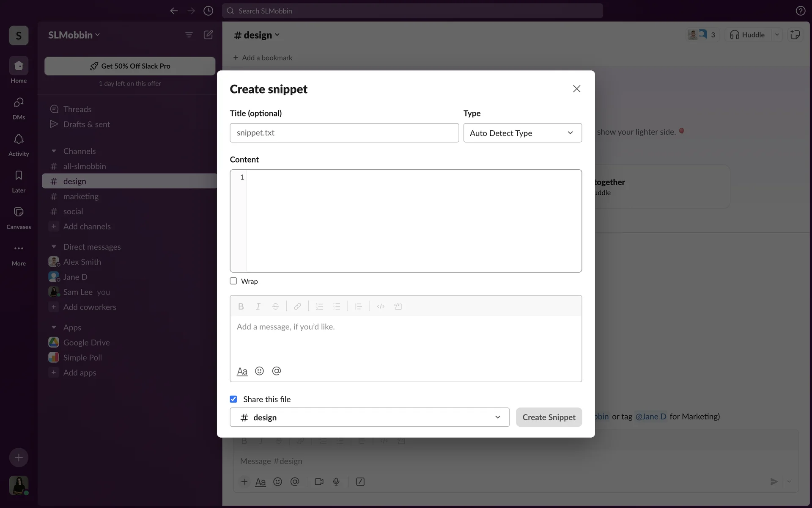Click the strikethrough icon in dialog toolbar
Viewport: 812px width, 508px height.
pyautogui.click(x=275, y=306)
